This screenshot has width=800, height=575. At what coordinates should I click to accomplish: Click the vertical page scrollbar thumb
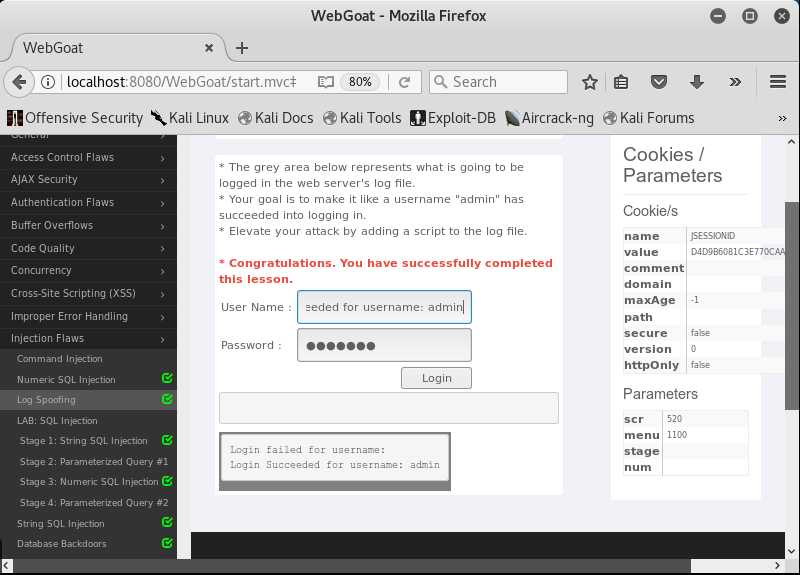(x=791, y=305)
